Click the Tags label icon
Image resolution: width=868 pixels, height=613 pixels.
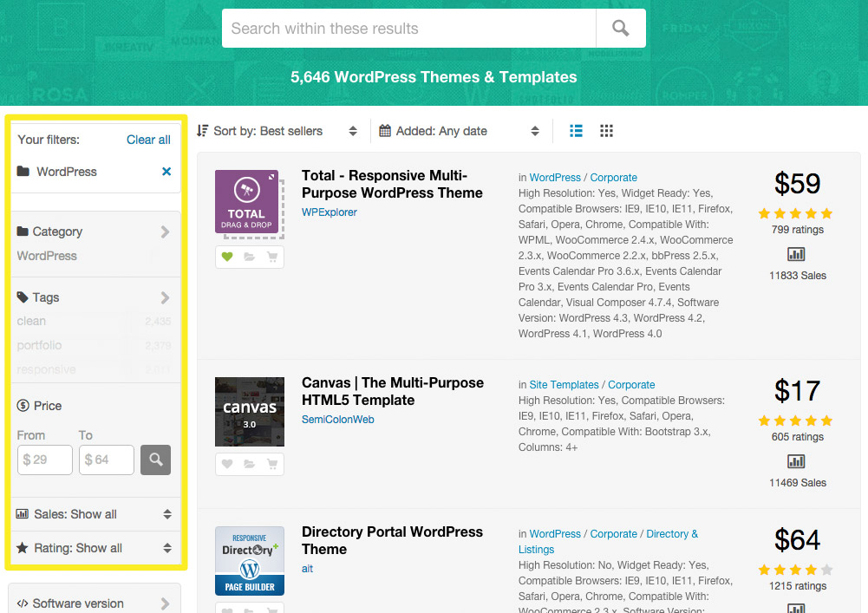23,297
